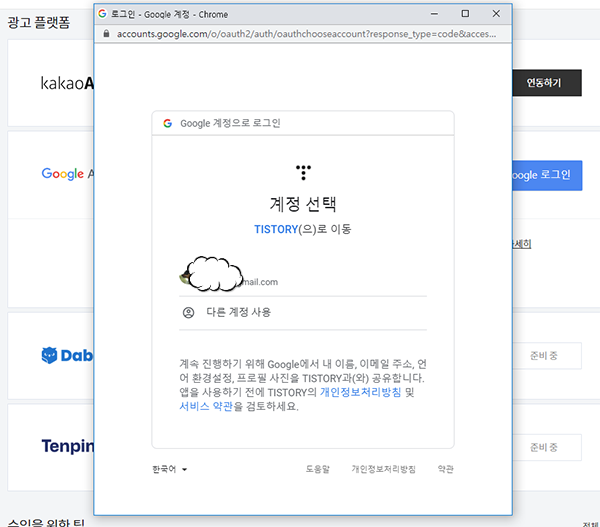This screenshot has height=527, width=600.
Task: Select the masked gmail.com account
Action: pyautogui.click(x=303, y=275)
